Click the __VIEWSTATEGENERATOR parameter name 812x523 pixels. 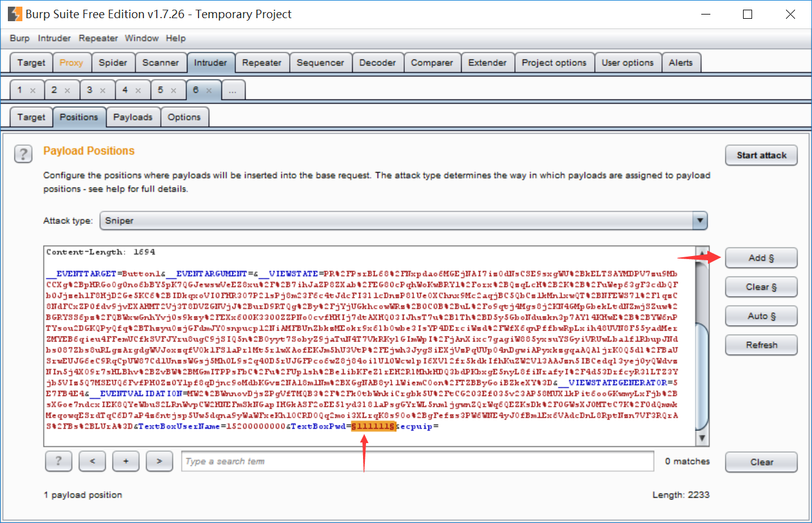click(x=614, y=383)
